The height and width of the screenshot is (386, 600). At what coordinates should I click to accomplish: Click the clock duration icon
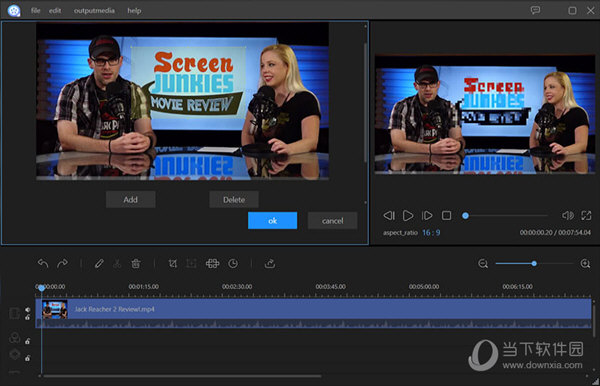click(233, 263)
